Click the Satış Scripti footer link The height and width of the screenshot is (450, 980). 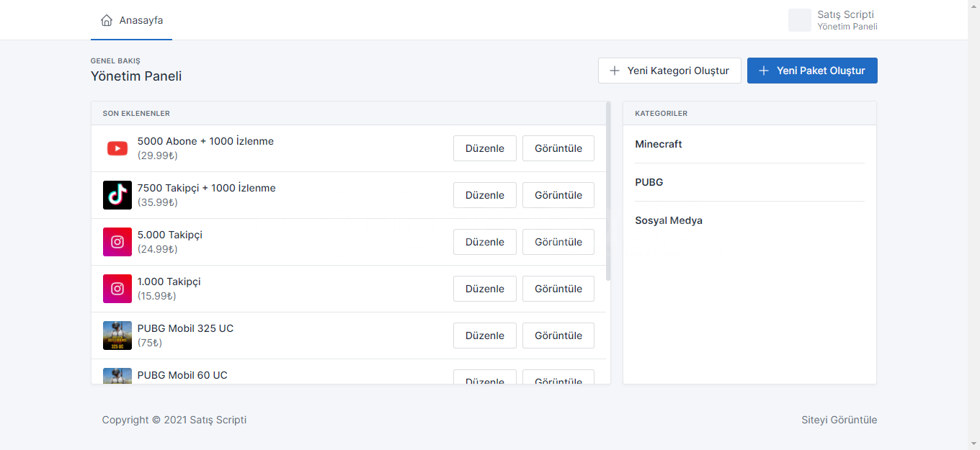[x=218, y=420]
